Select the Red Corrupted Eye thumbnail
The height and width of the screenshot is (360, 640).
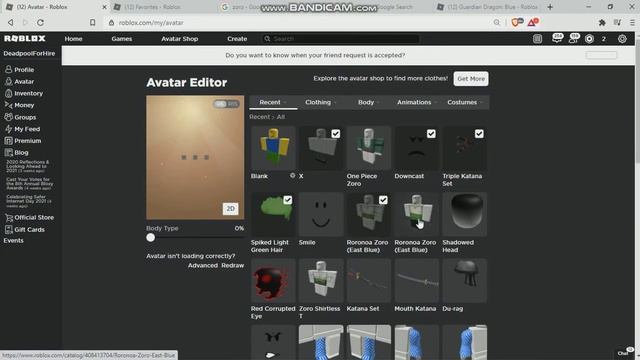tap(273, 280)
